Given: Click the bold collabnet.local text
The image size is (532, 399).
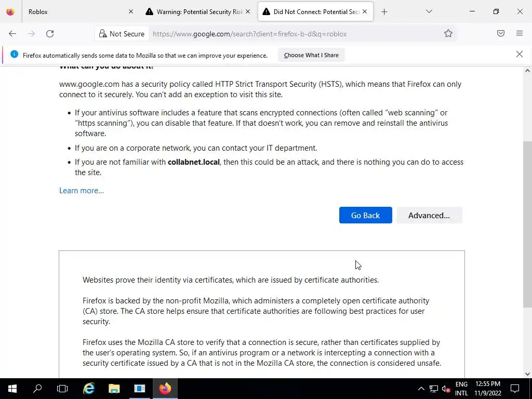Looking at the screenshot, I should point(194,162).
